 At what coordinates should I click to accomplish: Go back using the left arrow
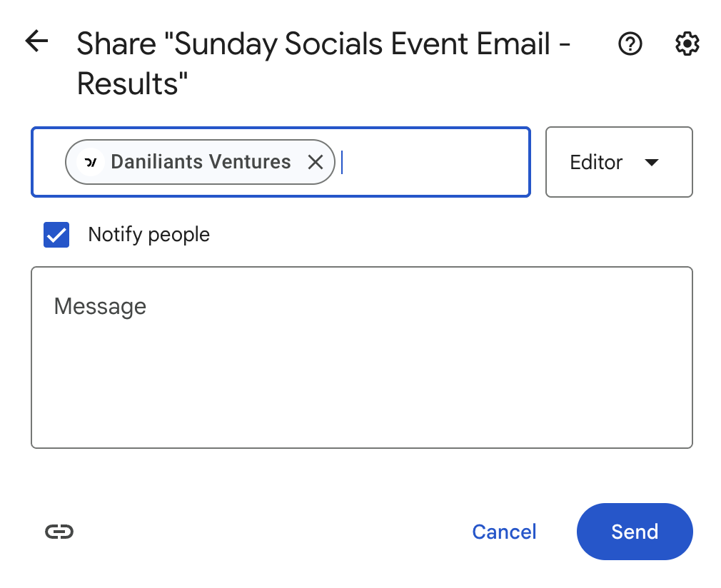(x=36, y=42)
